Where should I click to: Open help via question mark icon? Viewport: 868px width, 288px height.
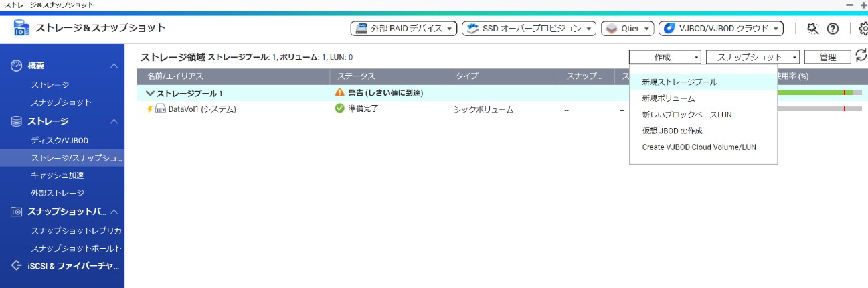(x=833, y=29)
